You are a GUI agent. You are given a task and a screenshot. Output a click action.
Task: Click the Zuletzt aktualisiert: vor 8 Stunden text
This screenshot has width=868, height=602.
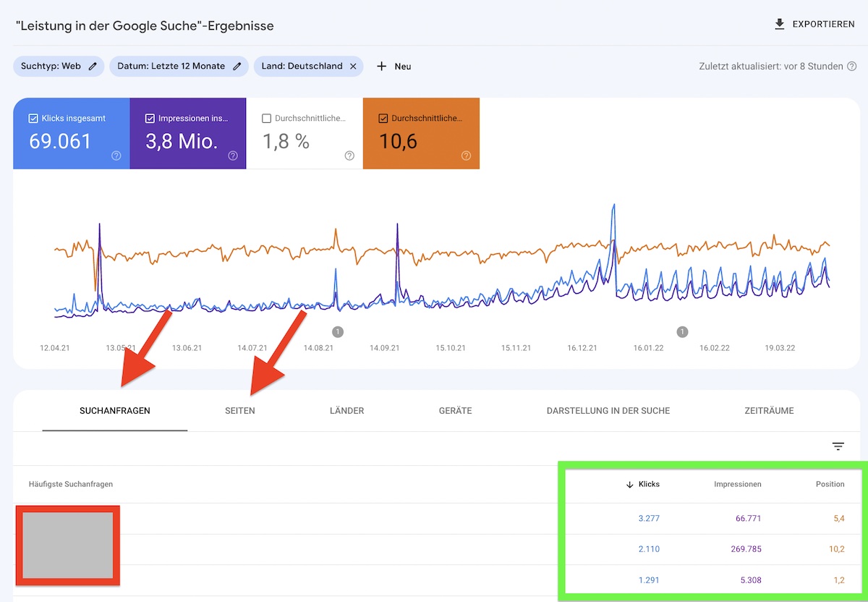771,66
